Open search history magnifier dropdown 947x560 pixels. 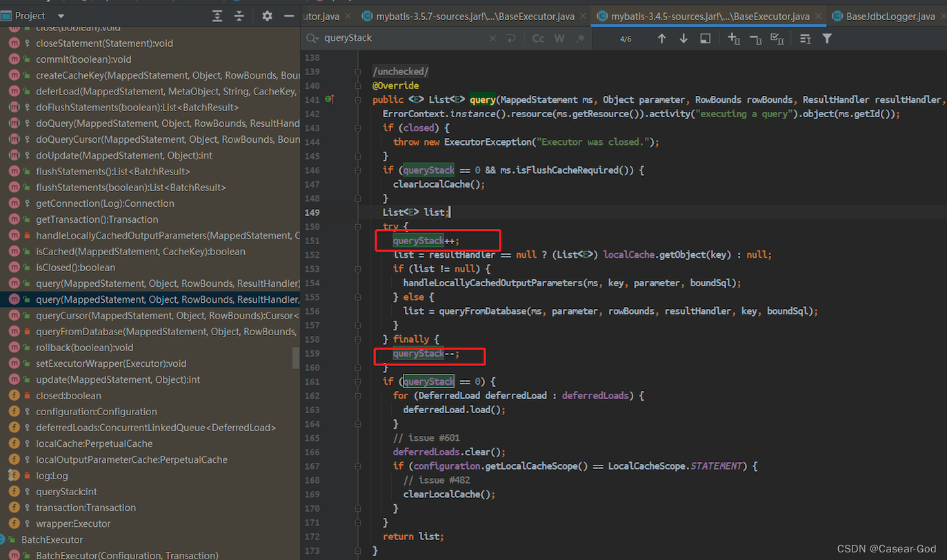312,39
